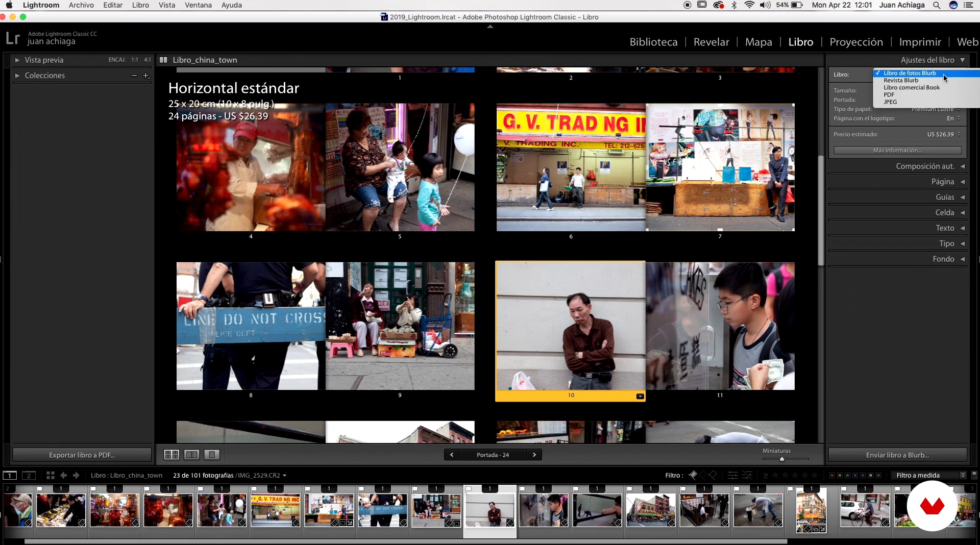
Task: Collapse the Ajustes del libro panel
Action: 963,60
